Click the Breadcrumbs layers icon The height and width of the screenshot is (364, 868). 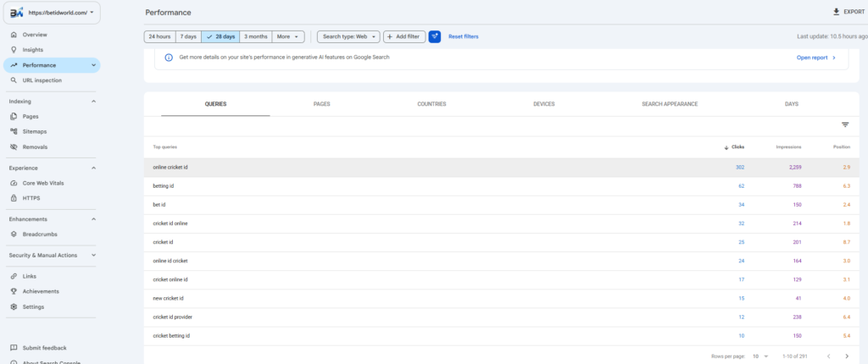[x=14, y=234]
